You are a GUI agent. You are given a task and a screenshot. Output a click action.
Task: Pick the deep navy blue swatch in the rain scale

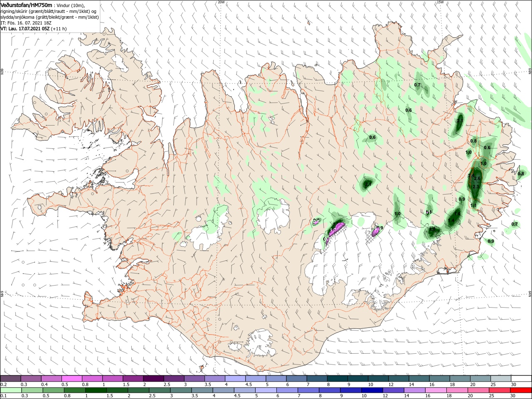371,390
